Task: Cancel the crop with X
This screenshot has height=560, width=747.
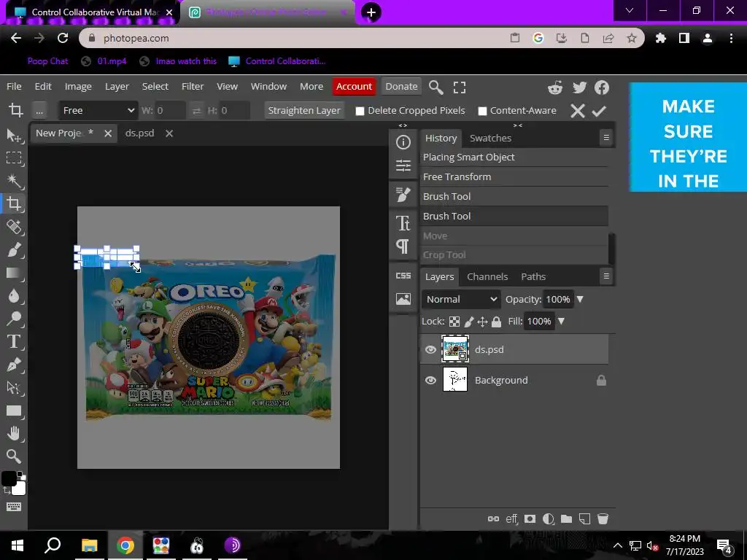Action: click(578, 111)
